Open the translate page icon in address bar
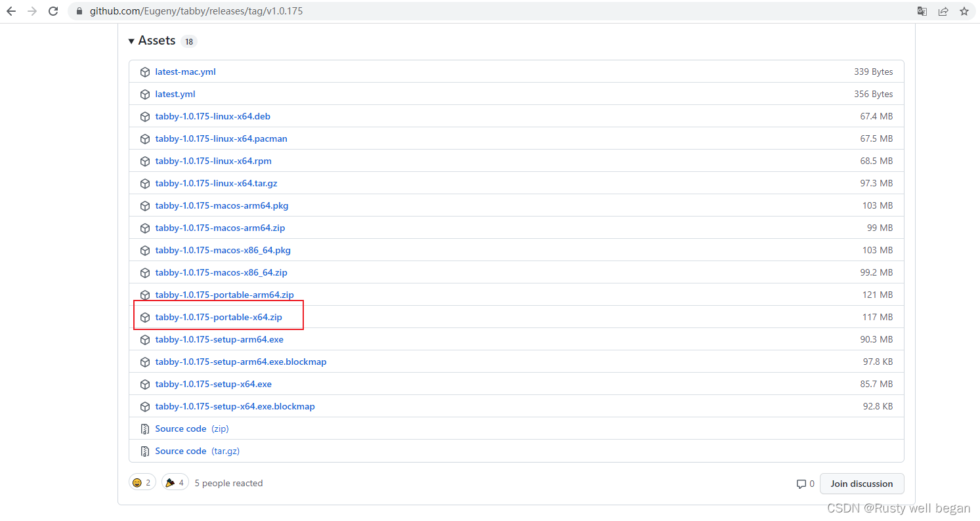The width and height of the screenshot is (980, 521). click(x=922, y=11)
